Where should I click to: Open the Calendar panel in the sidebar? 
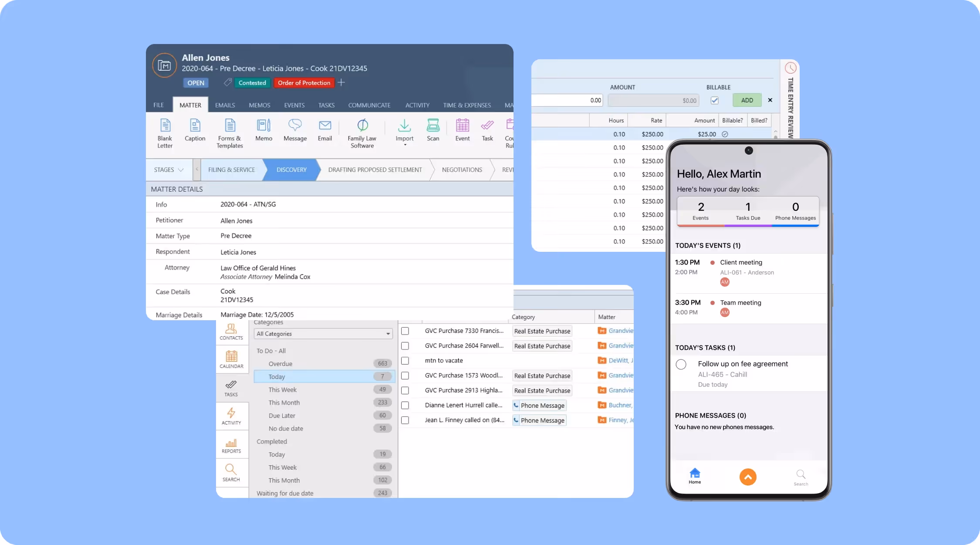click(232, 359)
